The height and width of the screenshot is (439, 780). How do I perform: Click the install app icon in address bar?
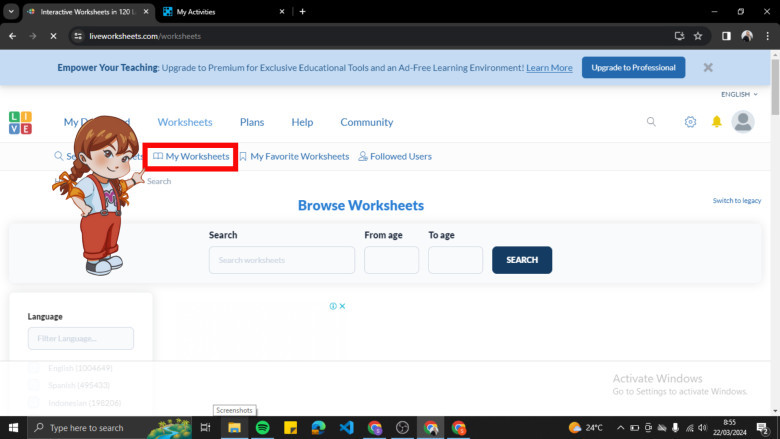679,36
